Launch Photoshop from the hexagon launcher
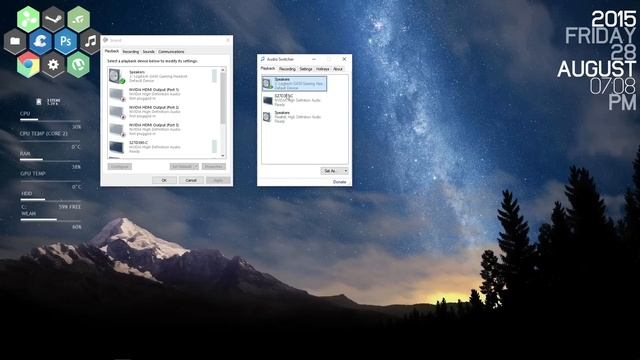The height and width of the screenshot is (360, 640). click(x=66, y=41)
